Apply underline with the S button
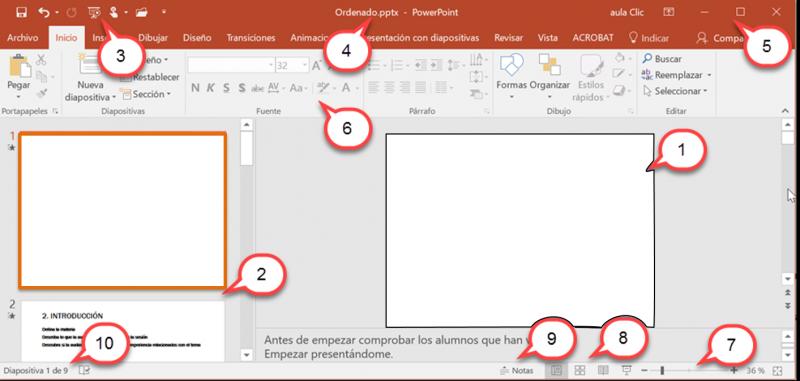This screenshot has width=800, height=381. tap(226, 88)
